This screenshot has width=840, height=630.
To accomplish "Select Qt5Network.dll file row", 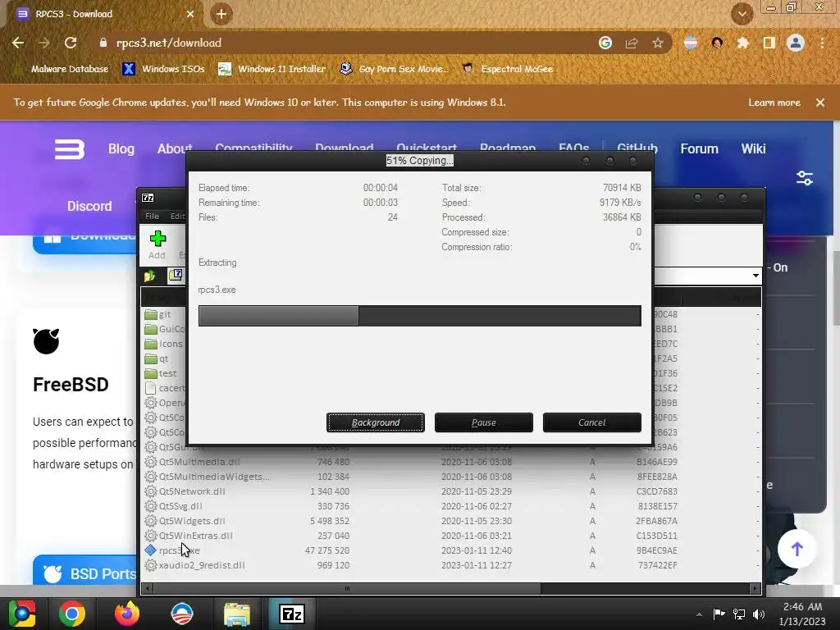I will pyautogui.click(x=450, y=491).
